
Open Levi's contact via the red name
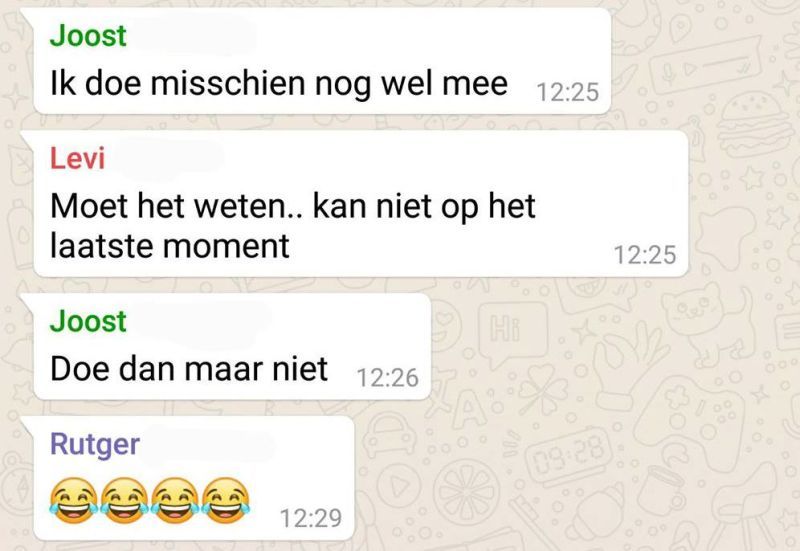pyautogui.click(x=77, y=158)
